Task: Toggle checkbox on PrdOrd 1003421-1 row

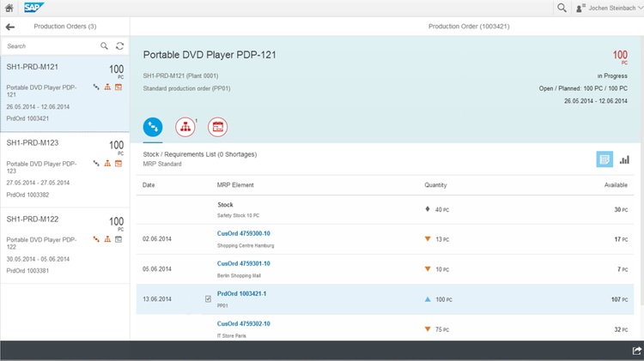Action: pyautogui.click(x=209, y=299)
